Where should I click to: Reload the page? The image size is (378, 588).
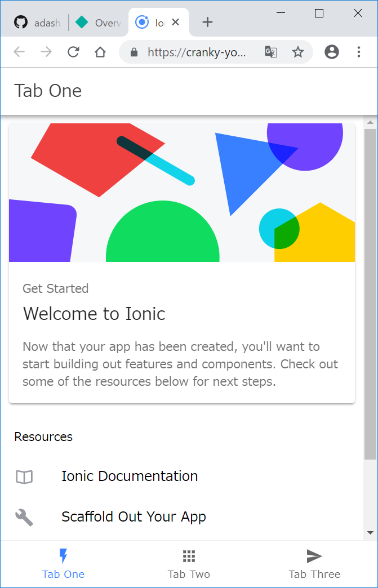(x=73, y=52)
